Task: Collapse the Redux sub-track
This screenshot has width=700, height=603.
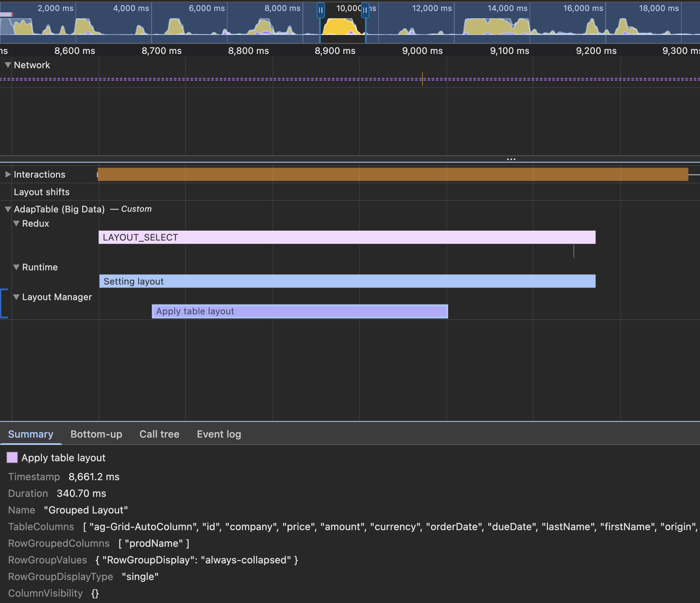Action: [x=16, y=223]
